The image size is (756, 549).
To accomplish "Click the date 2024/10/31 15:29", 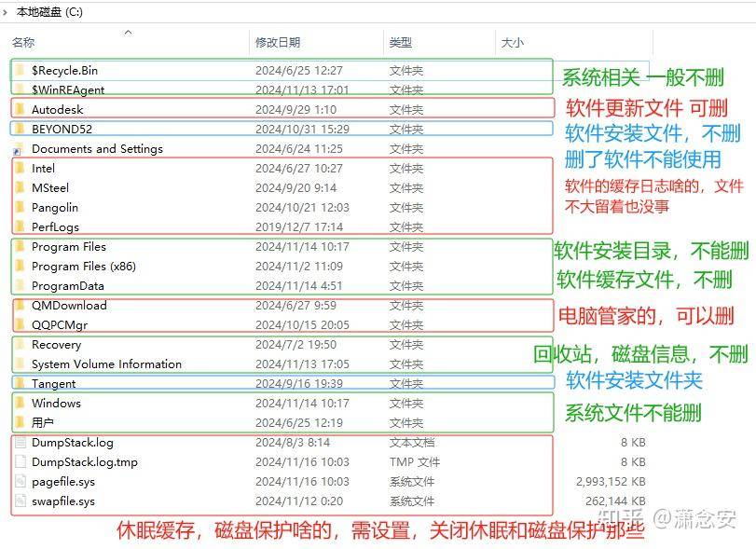I will (302, 130).
